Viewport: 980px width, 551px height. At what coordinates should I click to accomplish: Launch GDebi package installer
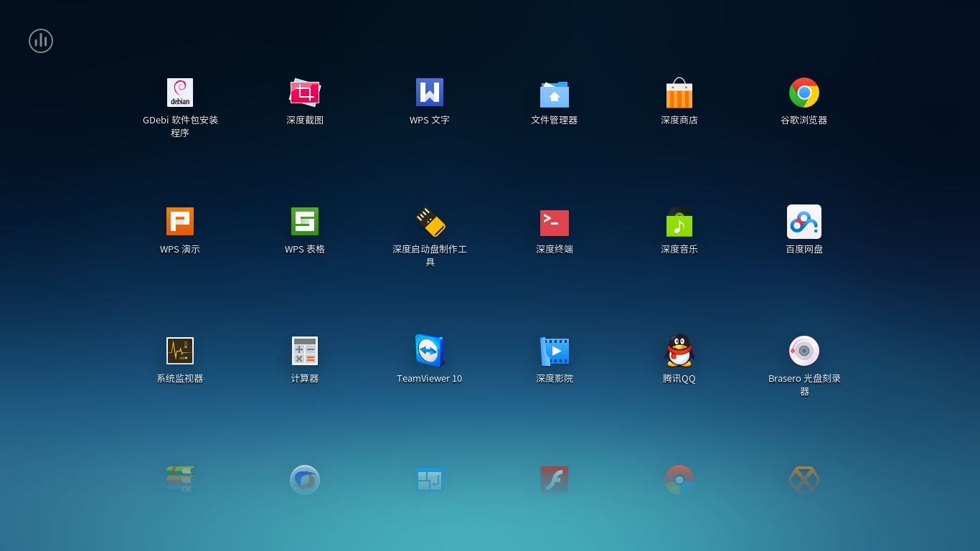click(180, 93)
